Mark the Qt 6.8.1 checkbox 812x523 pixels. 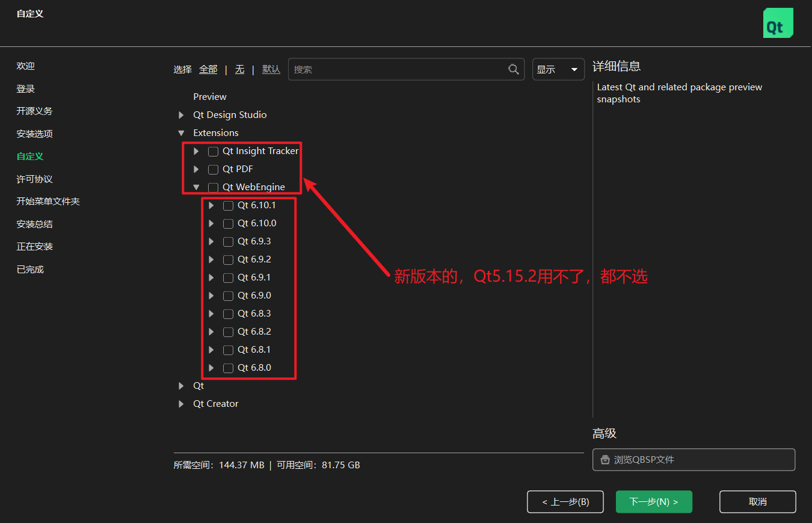pos(228,350)
